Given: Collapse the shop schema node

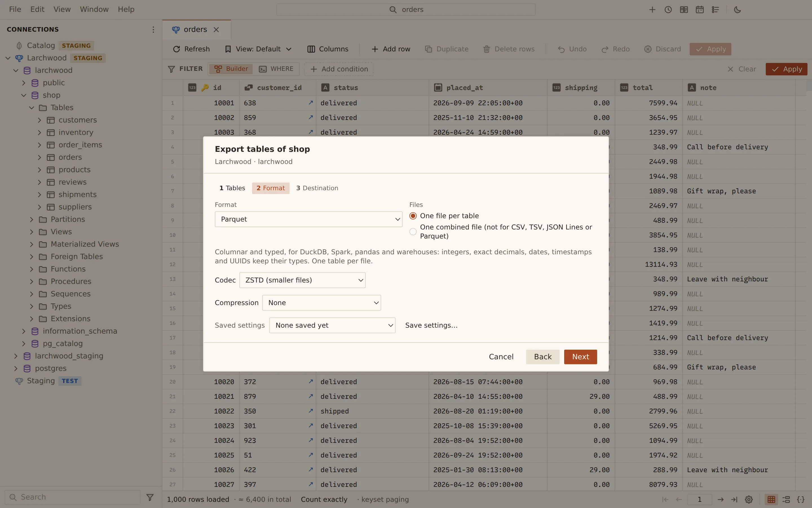Looking at the screenshot, I should (x=23, y=95).
